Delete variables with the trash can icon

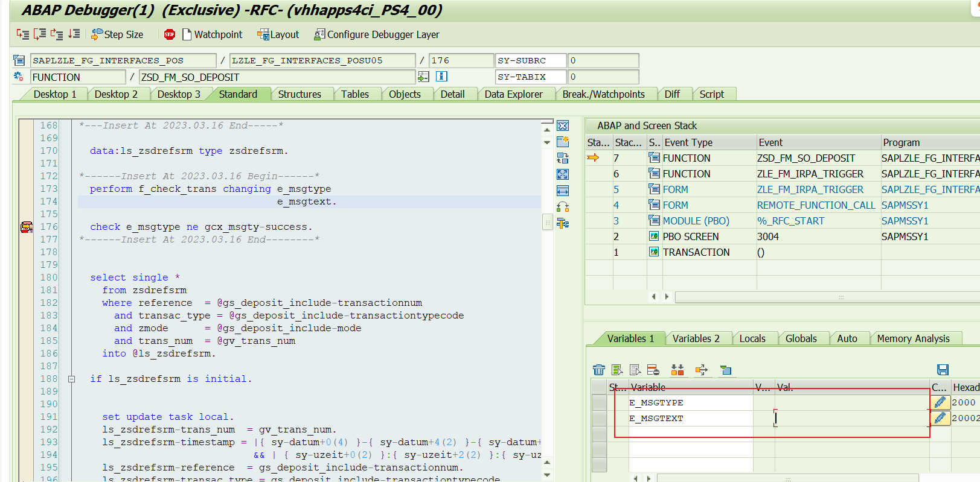coord(598,370)
